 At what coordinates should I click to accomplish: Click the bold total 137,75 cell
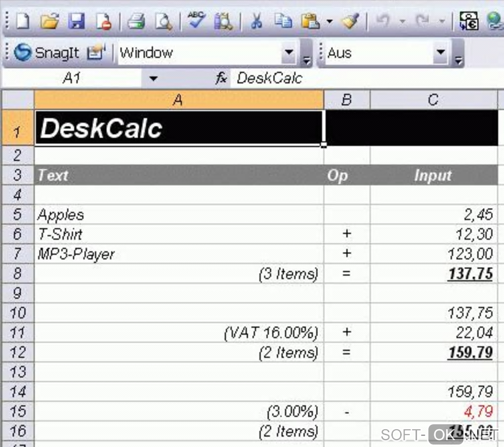(434, 274)
